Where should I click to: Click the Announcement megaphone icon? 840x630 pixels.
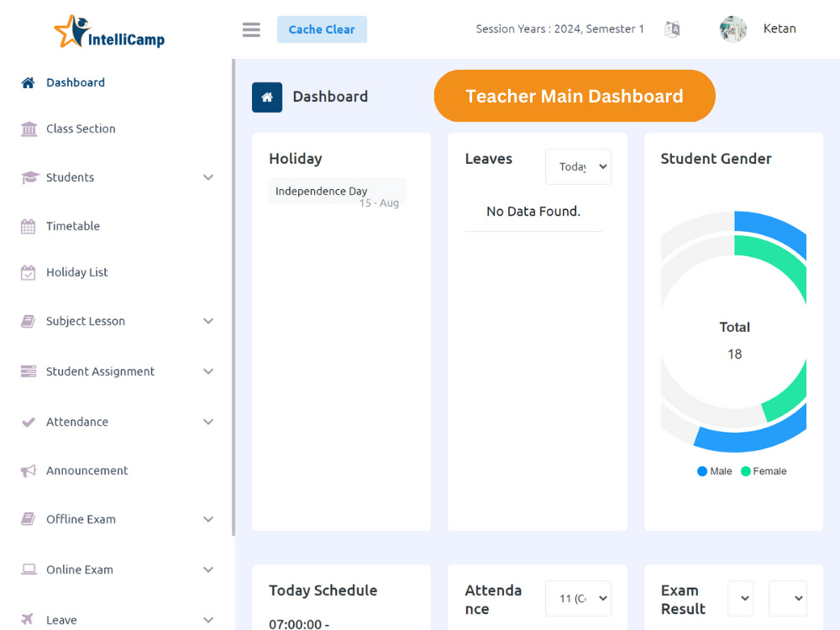tap(29, 471)
